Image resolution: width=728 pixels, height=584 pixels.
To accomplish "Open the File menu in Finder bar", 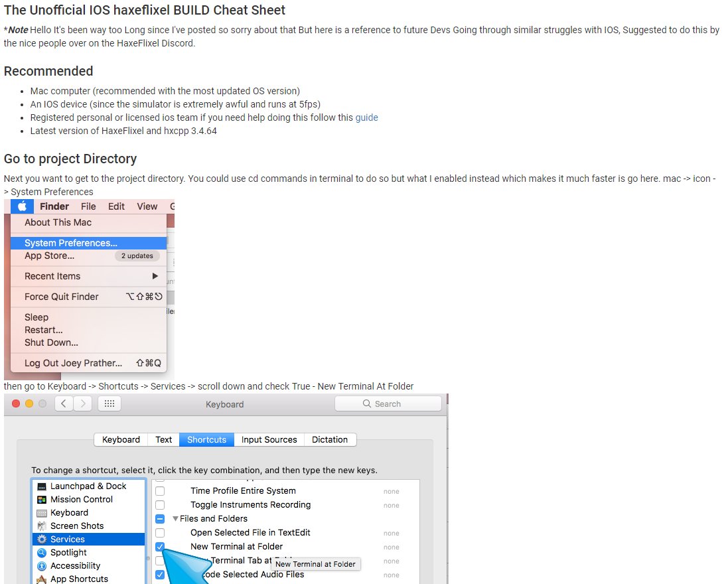I will [88, 206].
